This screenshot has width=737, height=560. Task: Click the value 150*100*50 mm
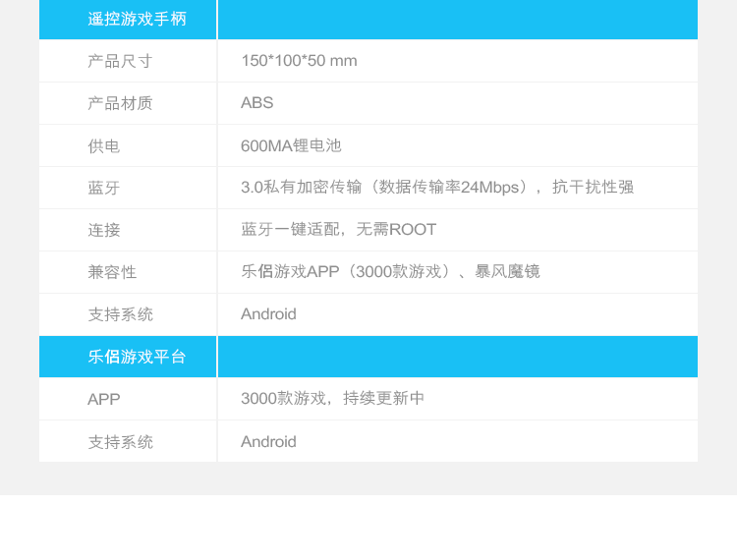pos(299,61)
